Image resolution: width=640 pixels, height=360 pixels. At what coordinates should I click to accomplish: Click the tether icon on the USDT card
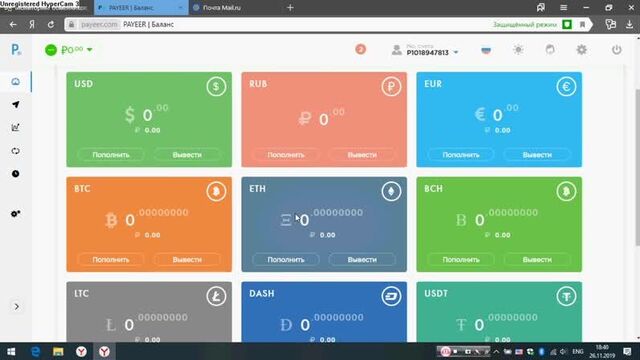(x=566, y=296)
